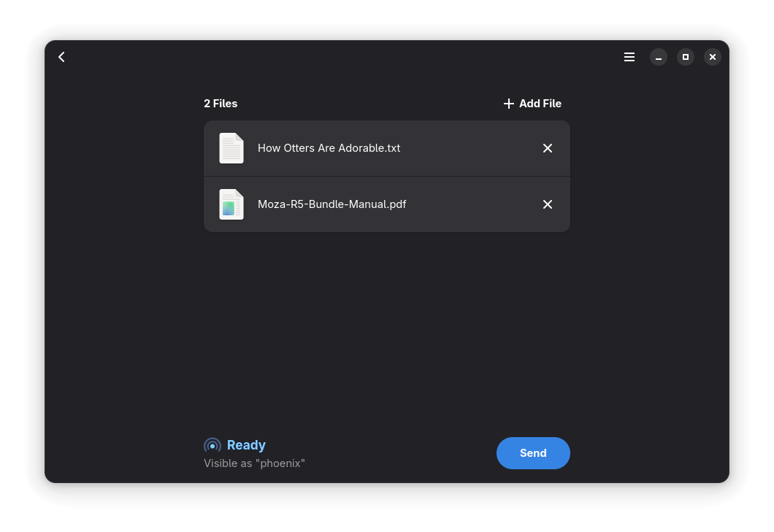Click the plus icon next to Add File

click(509, 103)
